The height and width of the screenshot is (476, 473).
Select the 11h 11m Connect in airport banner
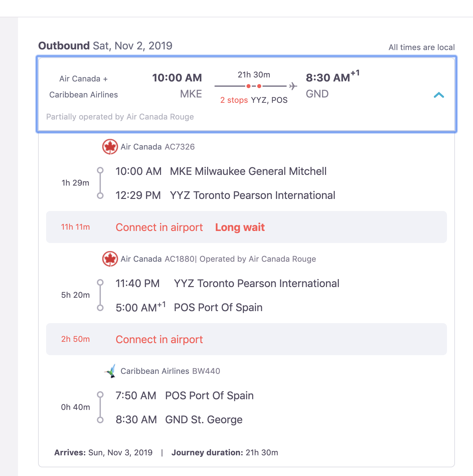tap(159, 227)
